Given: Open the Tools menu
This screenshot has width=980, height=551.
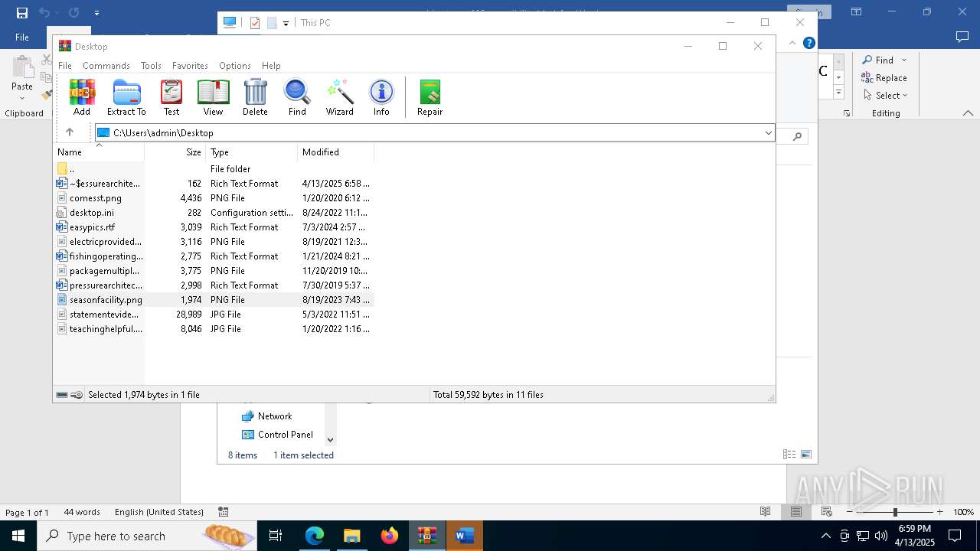Looking at the screenshot, I should [151, 66].
